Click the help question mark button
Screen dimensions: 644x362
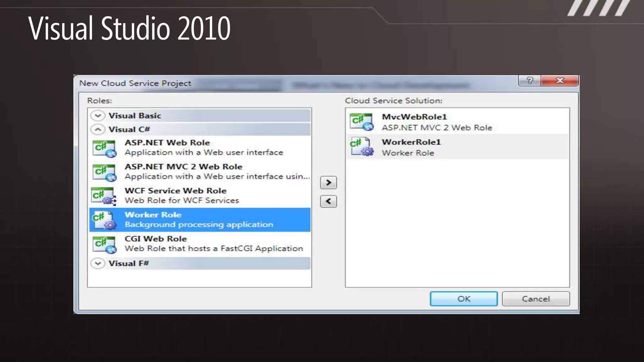click(530, 81)
